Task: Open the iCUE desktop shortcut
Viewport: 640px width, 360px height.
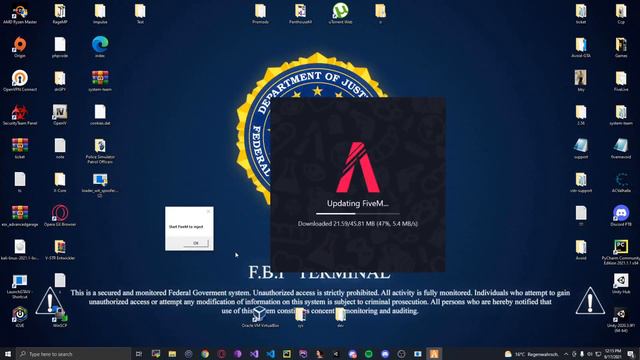Action: (20, 317)
